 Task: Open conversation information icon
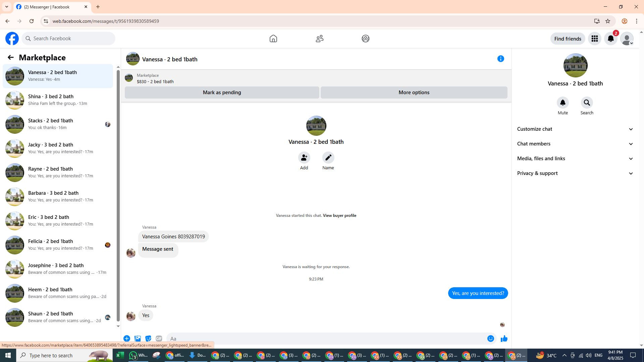(500, 59)
